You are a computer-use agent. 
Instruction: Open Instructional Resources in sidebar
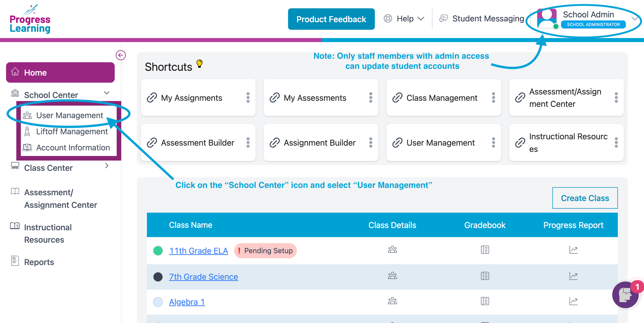[48, 233]
